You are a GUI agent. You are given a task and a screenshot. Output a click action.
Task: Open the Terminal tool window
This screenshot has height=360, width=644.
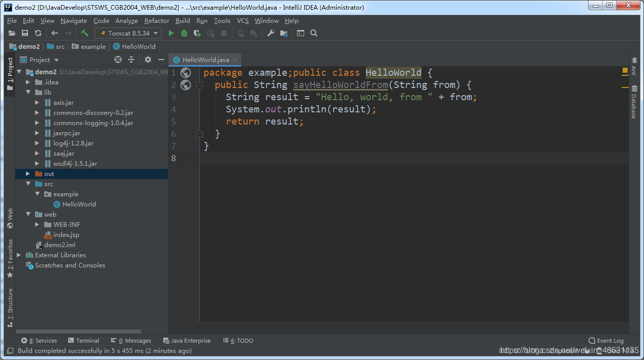click(83, 341)
